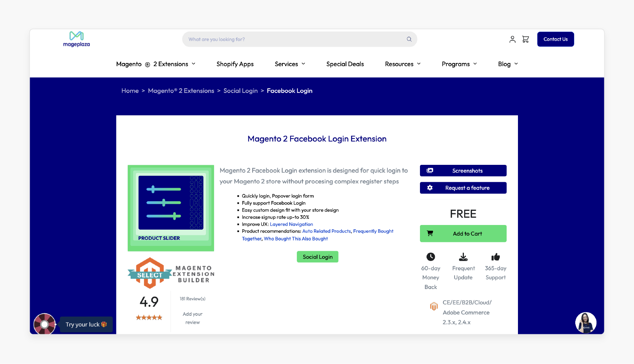Click the 181 Review(s) text
This screenshot has height=364, width=634.
click(x=192, y=299)
